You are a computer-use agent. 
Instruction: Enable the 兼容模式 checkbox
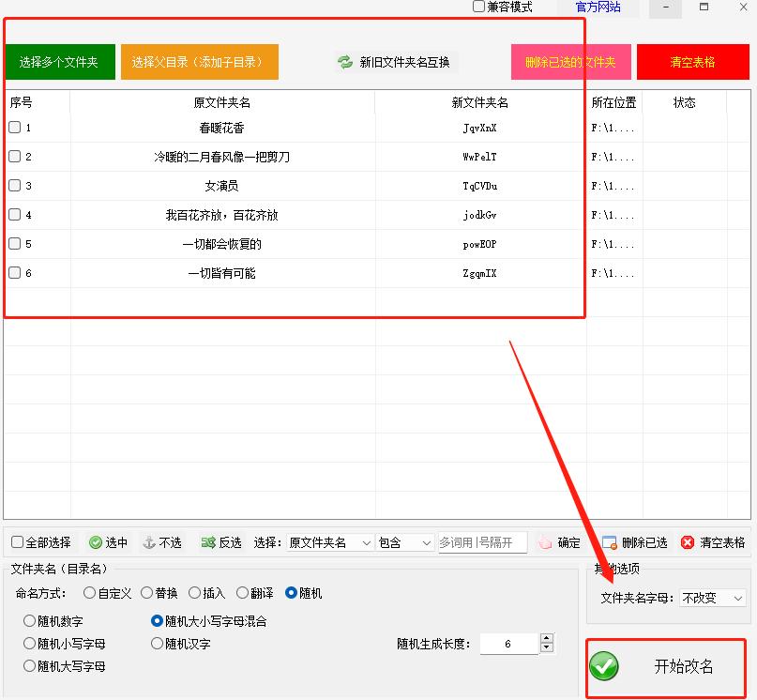[x=477, y=8]
